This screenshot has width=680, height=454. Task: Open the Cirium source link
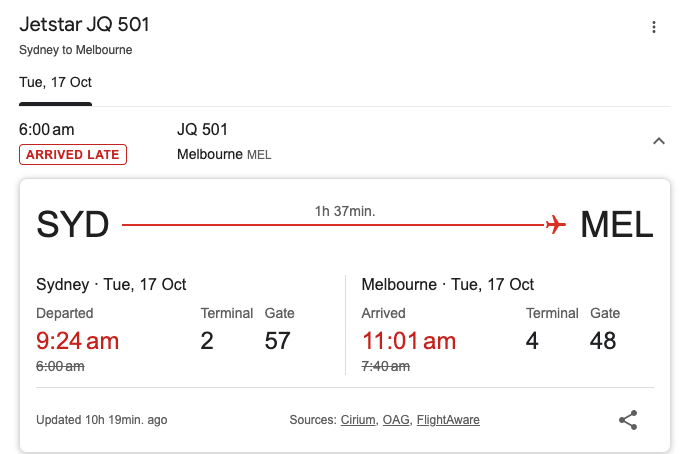[x=358, y=420]
